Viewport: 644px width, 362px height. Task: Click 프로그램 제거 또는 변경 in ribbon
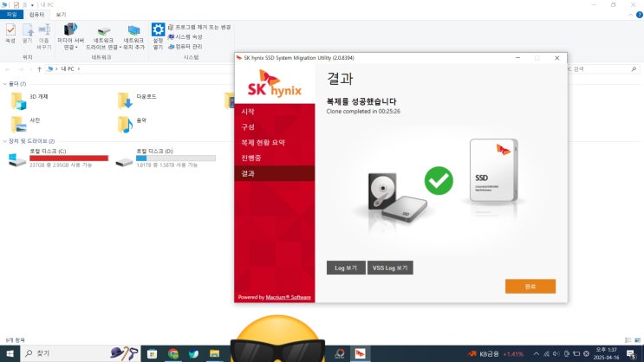click(x=199, y=27)
